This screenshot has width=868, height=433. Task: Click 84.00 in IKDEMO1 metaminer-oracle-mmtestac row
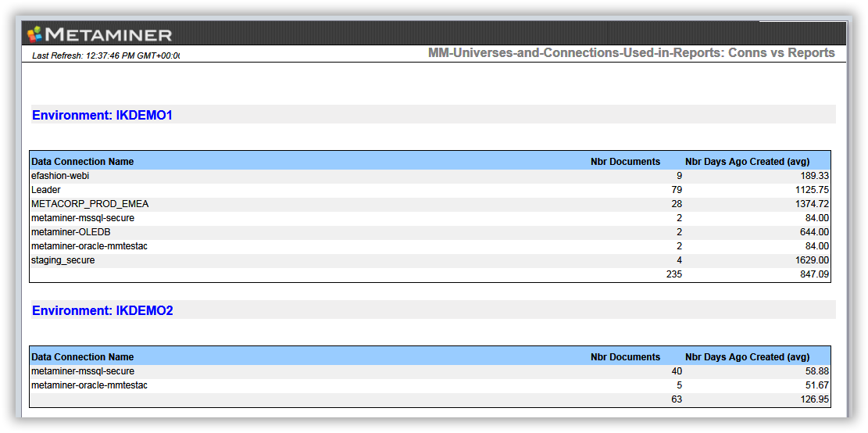818,246
